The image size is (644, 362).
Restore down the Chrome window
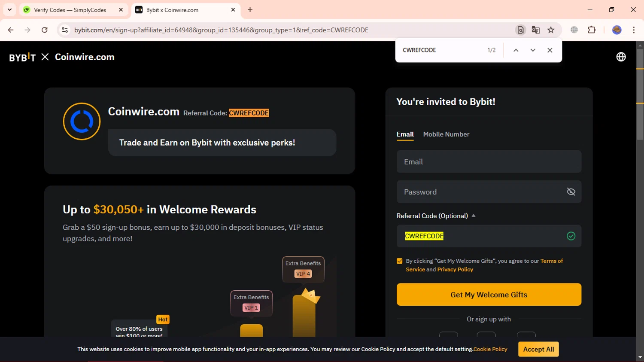point(612,9)
